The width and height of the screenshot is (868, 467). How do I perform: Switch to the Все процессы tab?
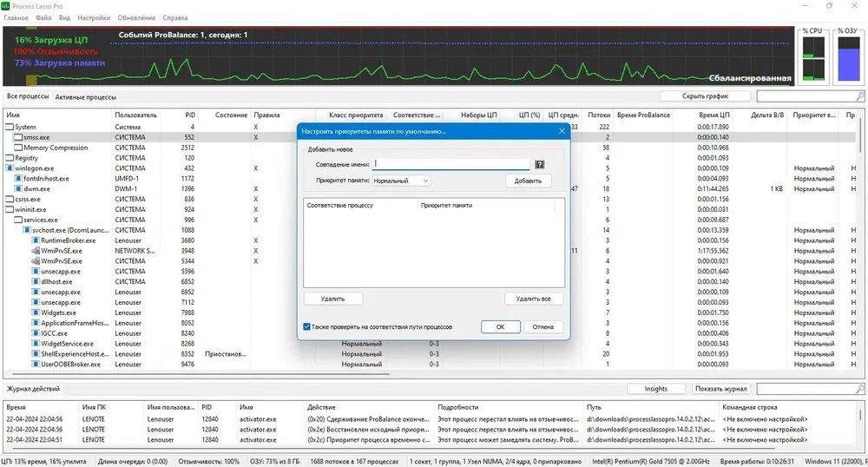[x=28, y=96]
